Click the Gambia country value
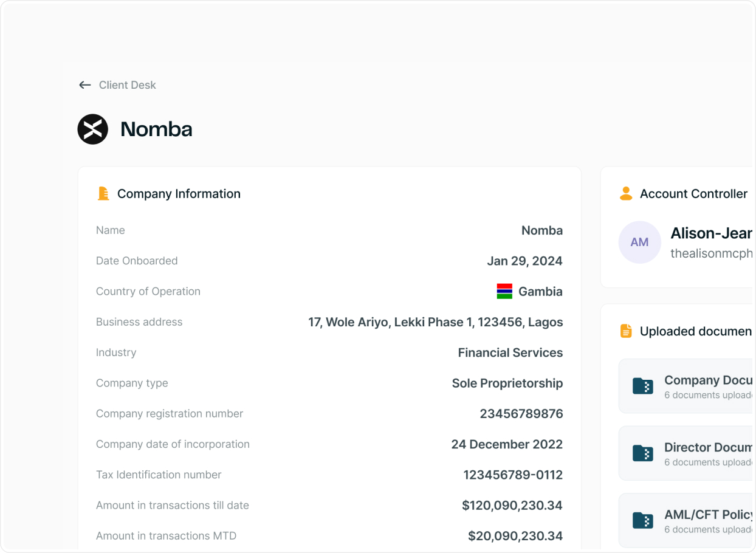The height and width of the screenshot is (553, 756). pyautogui.click(x=540, y=292)
